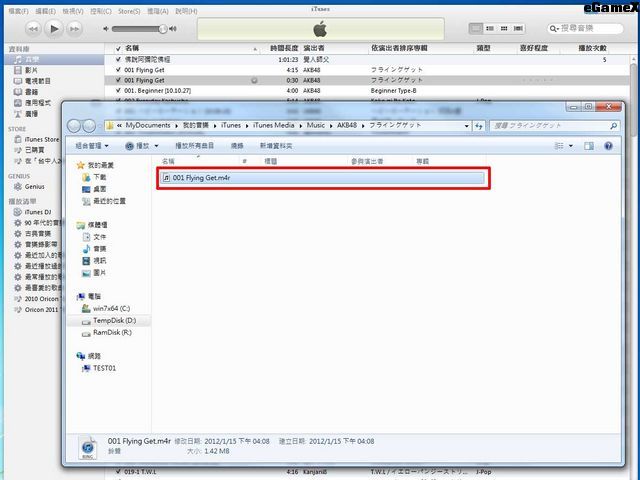The width and height of the screenshot is (640, 480).
Task: Select the 001 Flying Get.m4r file
Action: 322,178
